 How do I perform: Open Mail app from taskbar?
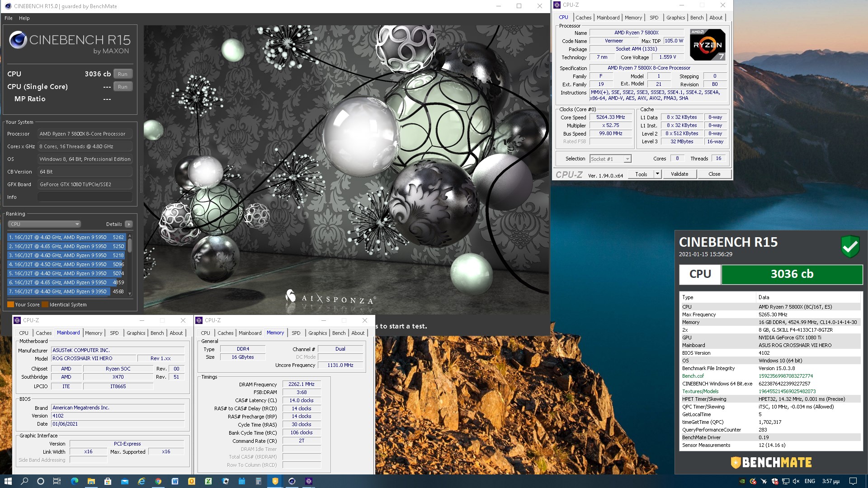(124, 481)
